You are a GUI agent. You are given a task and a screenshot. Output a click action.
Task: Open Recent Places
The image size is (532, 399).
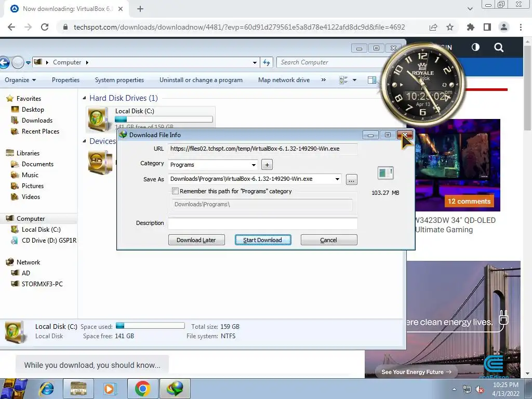tap(40, 131)
